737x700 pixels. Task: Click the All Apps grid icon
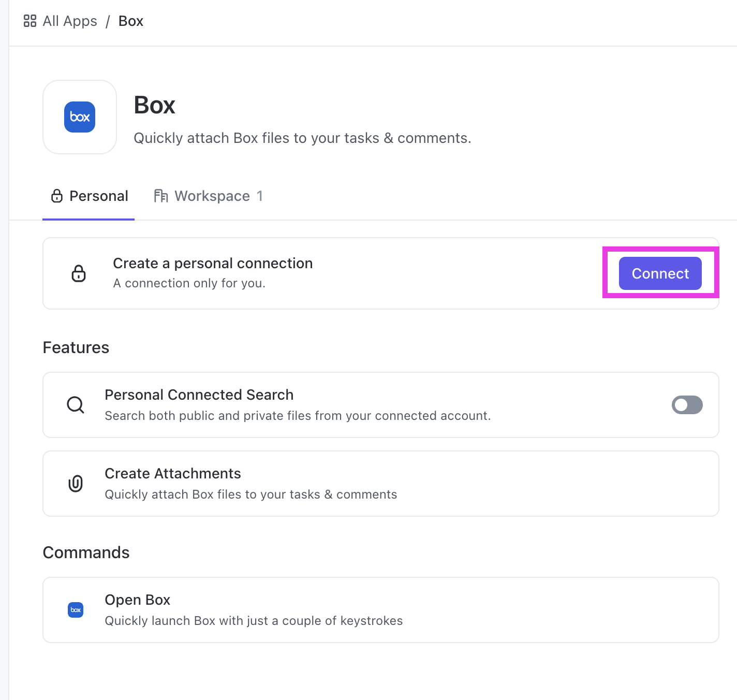coord(30,21)
